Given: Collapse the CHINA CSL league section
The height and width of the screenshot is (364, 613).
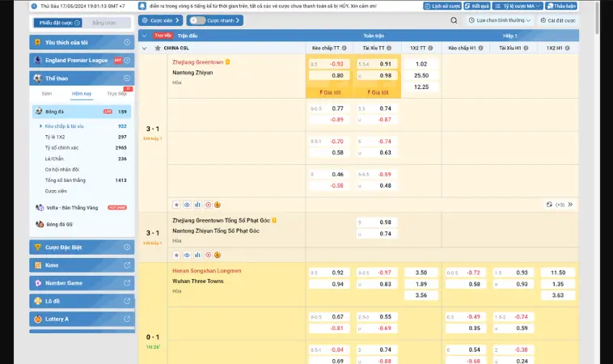Looking at the screenshot, I should point(145,48).
